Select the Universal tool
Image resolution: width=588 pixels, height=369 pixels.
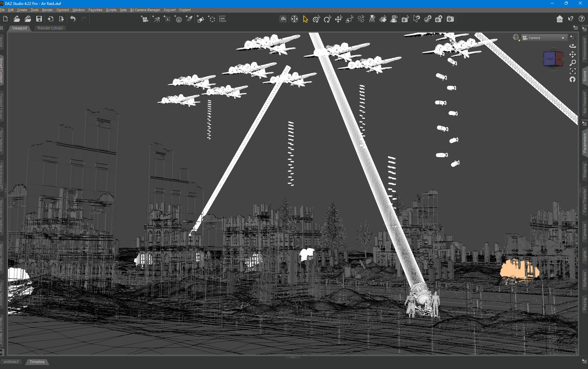(x=316, y=19)
